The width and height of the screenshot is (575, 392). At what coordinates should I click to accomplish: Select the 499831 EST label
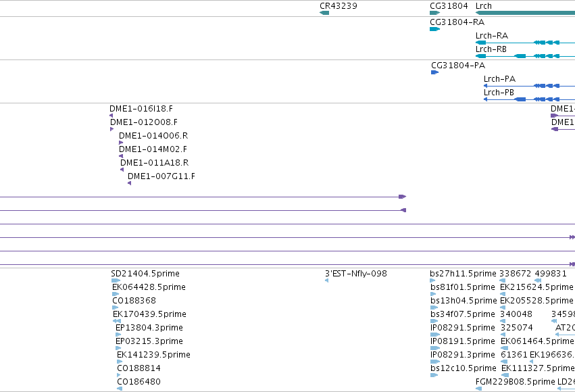point(551,274)
